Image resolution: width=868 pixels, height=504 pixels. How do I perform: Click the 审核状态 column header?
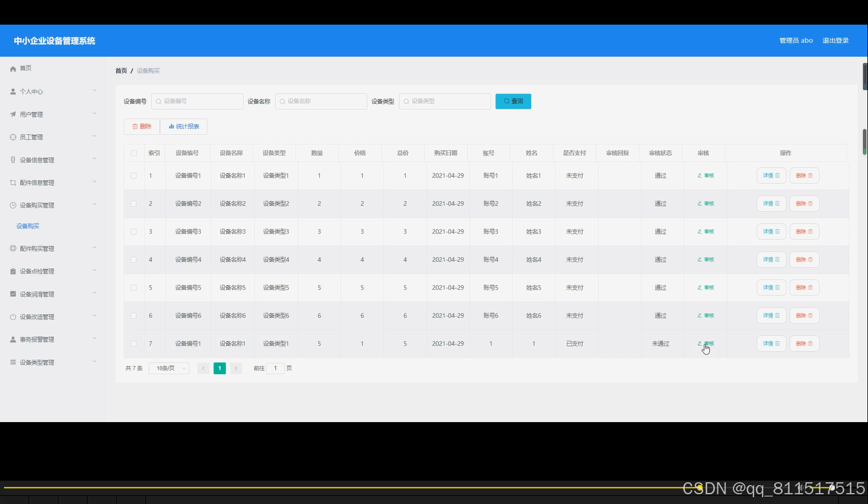tap(660, 153)
